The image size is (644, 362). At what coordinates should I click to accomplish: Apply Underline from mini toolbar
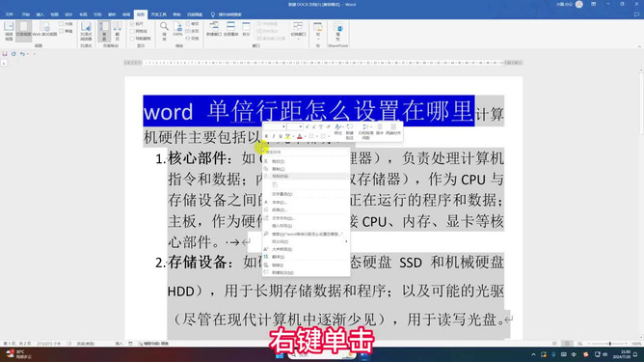click(x=281, y=136)
